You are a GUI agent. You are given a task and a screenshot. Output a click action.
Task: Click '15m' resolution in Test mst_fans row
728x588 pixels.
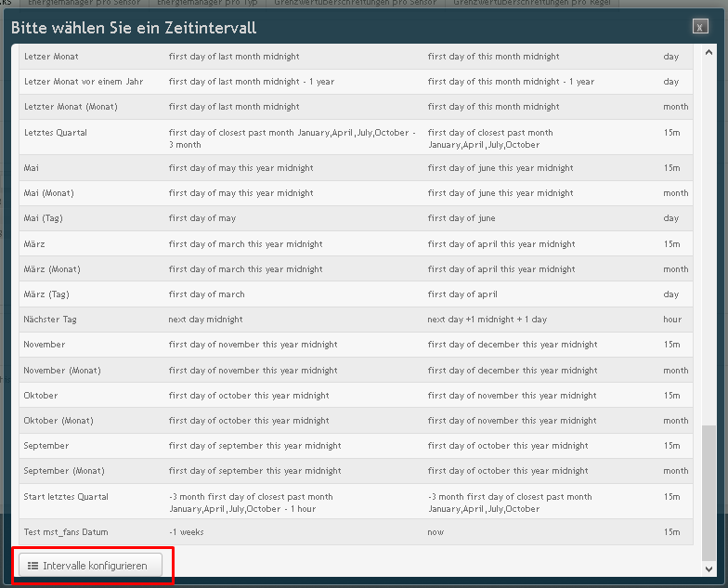click(x=672, y=532)
